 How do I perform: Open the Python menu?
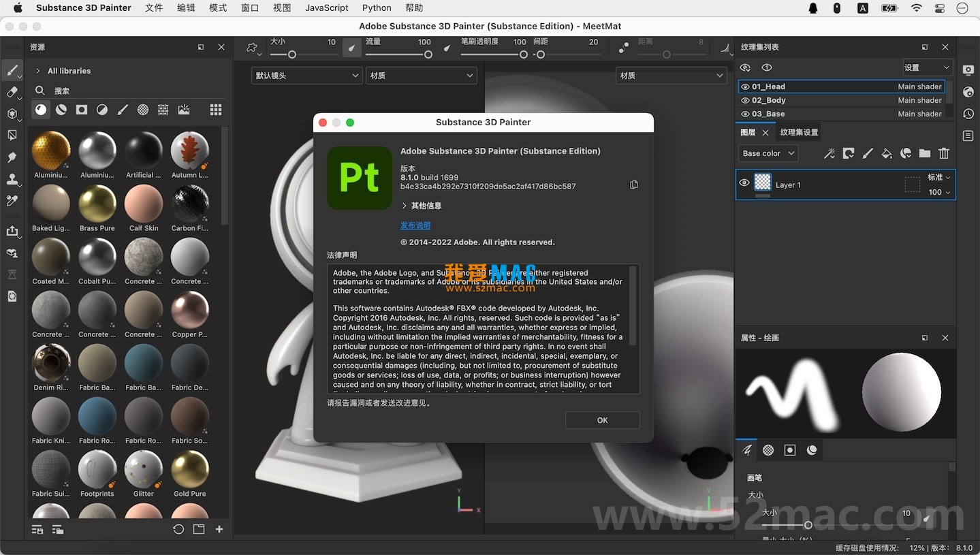377,8
